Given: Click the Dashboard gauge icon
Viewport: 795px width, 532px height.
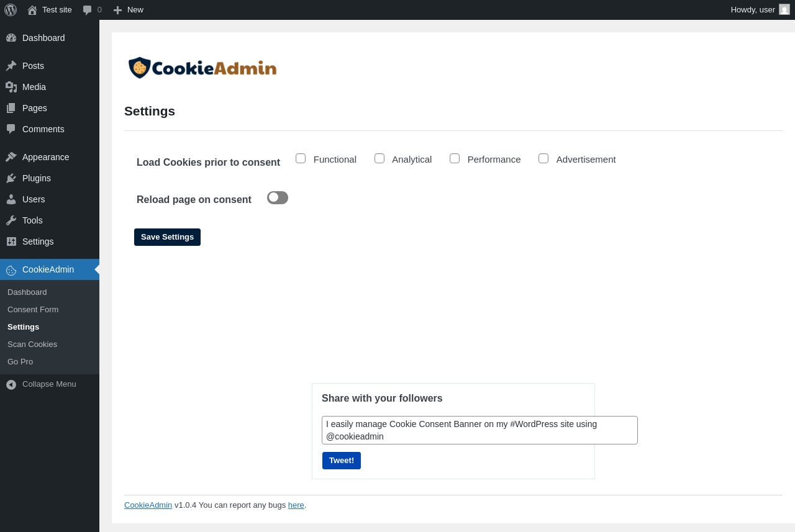Looking at the screenshot, I should [x=11, y=38].
